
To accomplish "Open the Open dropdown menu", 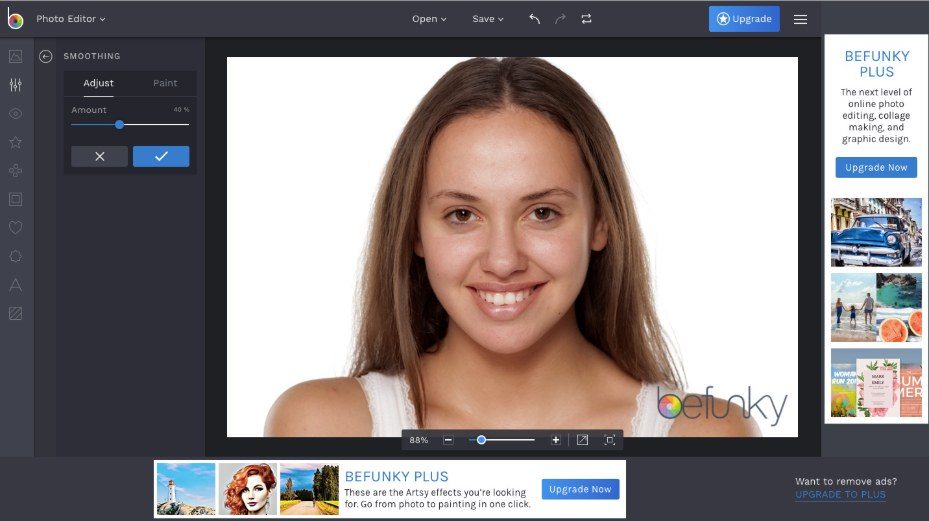I will point(429,19).
